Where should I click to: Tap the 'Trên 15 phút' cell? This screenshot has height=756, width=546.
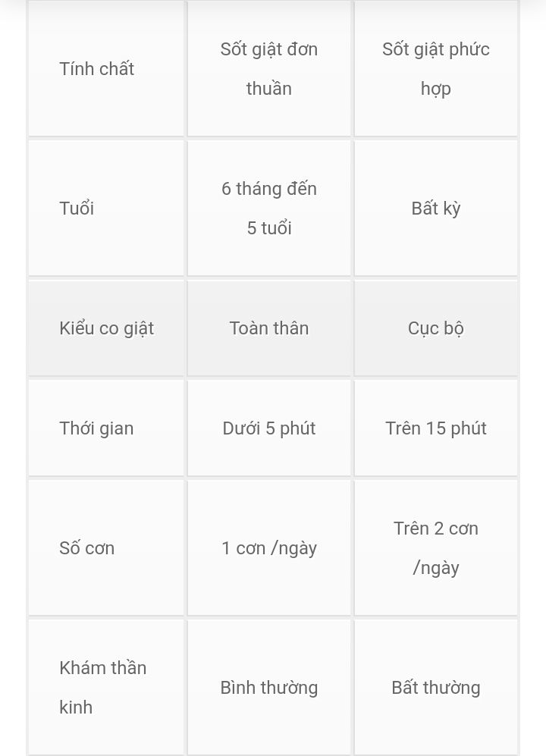436,428
